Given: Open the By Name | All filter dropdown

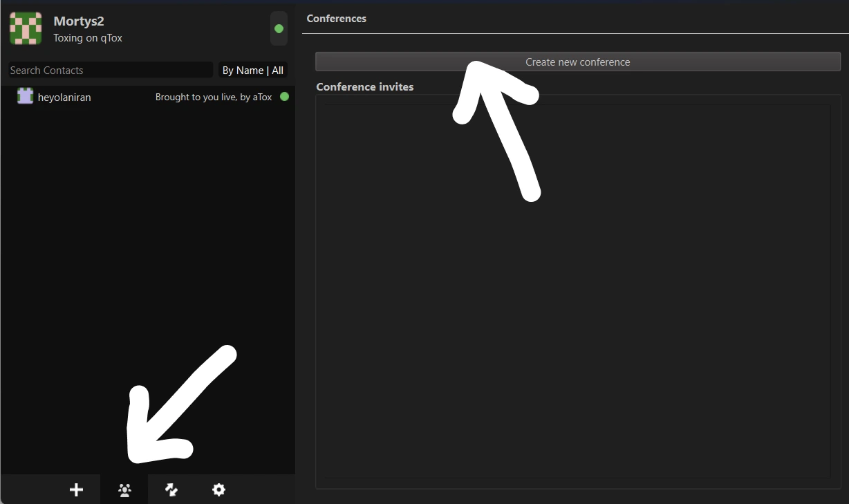Looking at the screenshot, I should tap(252, 70).
